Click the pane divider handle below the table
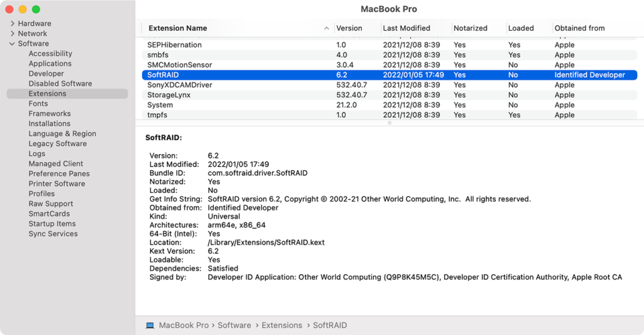644x335 pixels. click(390, 123)
